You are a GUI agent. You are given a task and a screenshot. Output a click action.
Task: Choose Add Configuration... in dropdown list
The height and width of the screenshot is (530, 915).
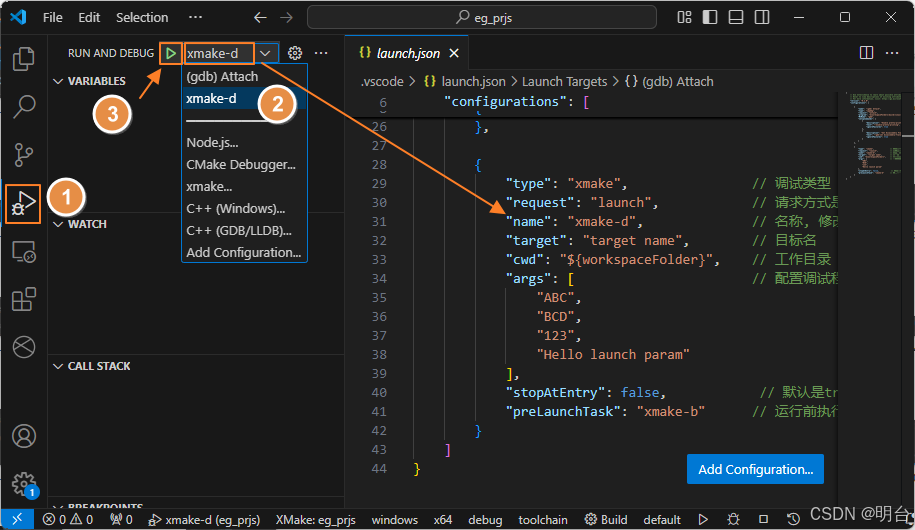point(245,253)
